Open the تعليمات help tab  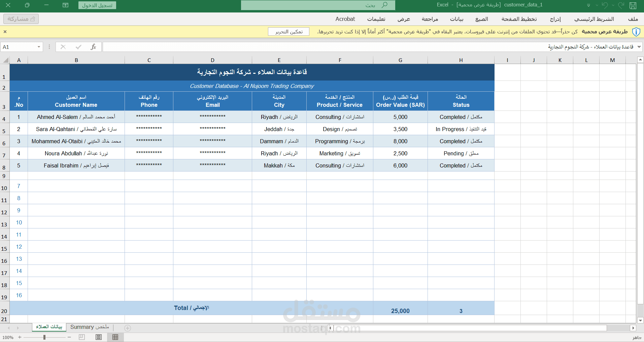click(x=376, y=19)
